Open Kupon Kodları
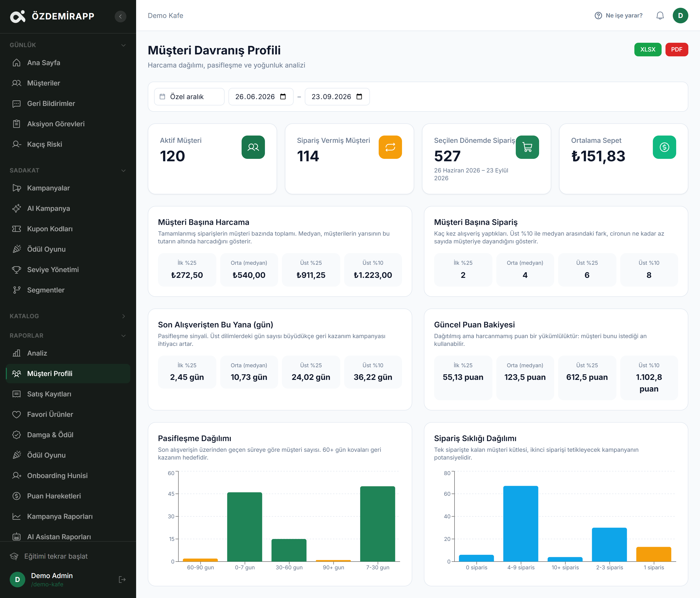700x598 pixels. pyautogui.click(x=68, y=229)
